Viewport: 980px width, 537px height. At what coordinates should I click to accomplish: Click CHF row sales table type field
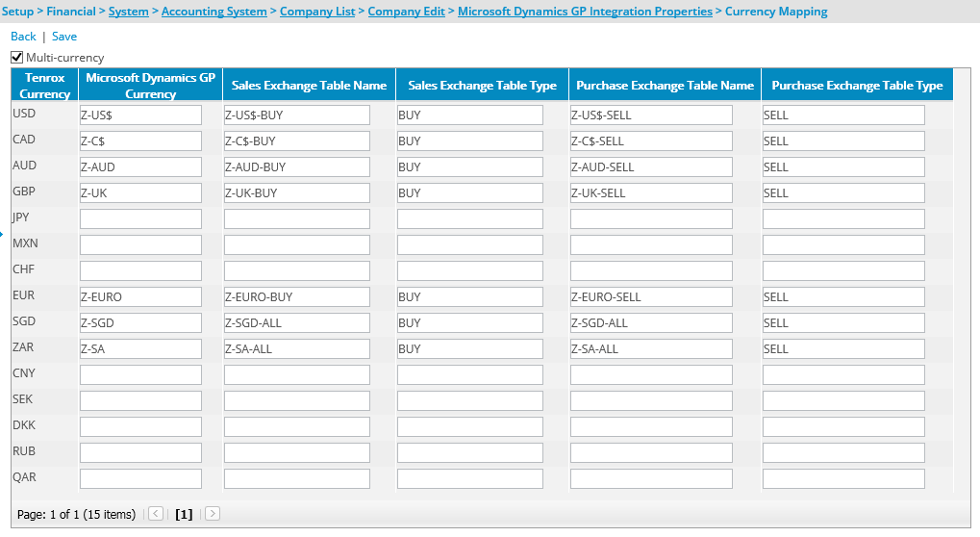point(470,270)
